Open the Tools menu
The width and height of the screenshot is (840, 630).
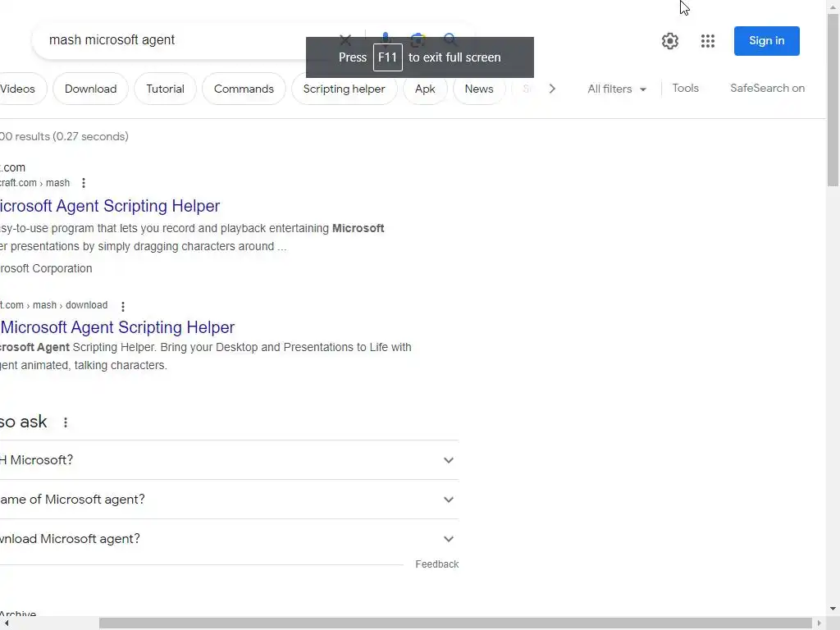(x=685, y=88)
